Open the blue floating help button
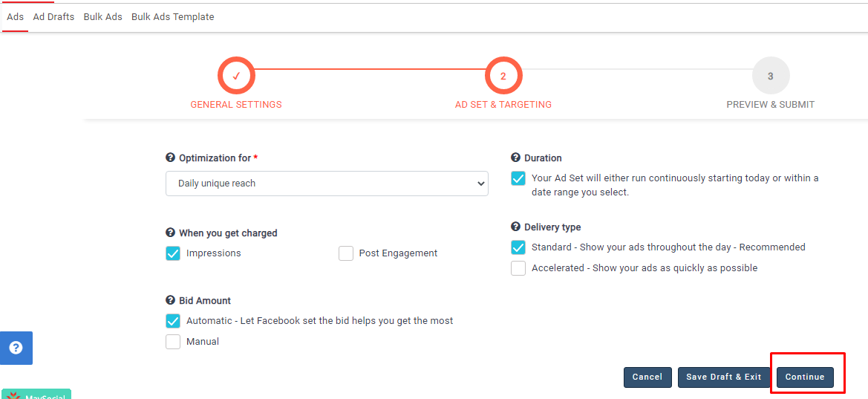 tap(16, 348)
